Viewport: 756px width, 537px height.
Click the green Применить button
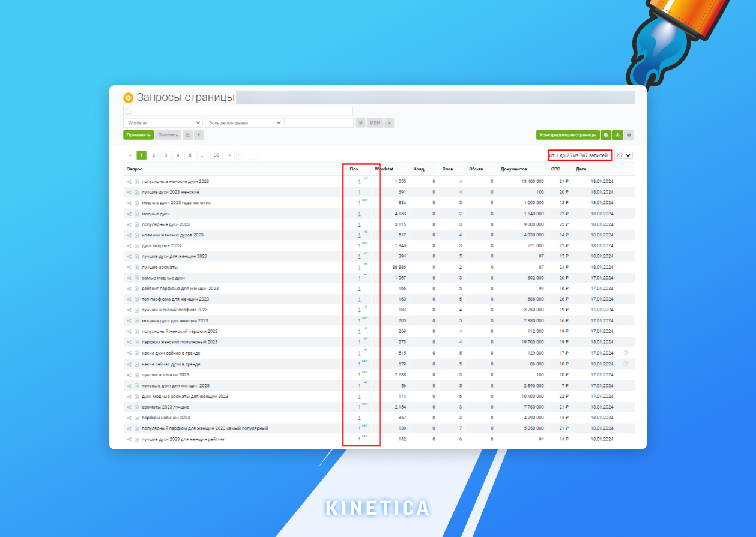138,135
